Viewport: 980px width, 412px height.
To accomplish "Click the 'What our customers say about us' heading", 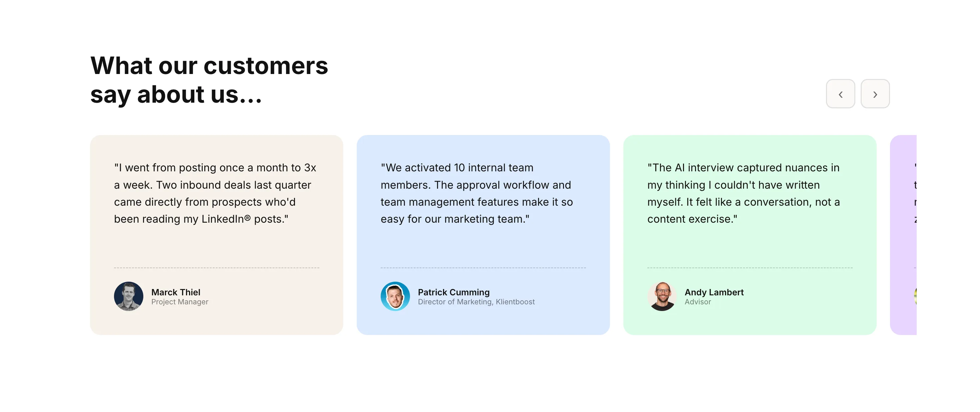I will pyautogui.click(x=209, y=80).
